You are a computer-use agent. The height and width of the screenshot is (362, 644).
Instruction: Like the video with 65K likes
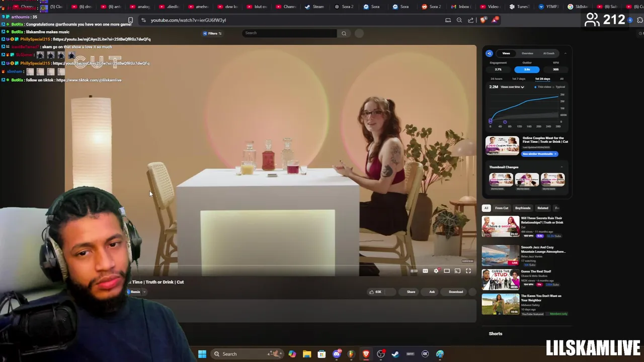click(x=375, y=292)
